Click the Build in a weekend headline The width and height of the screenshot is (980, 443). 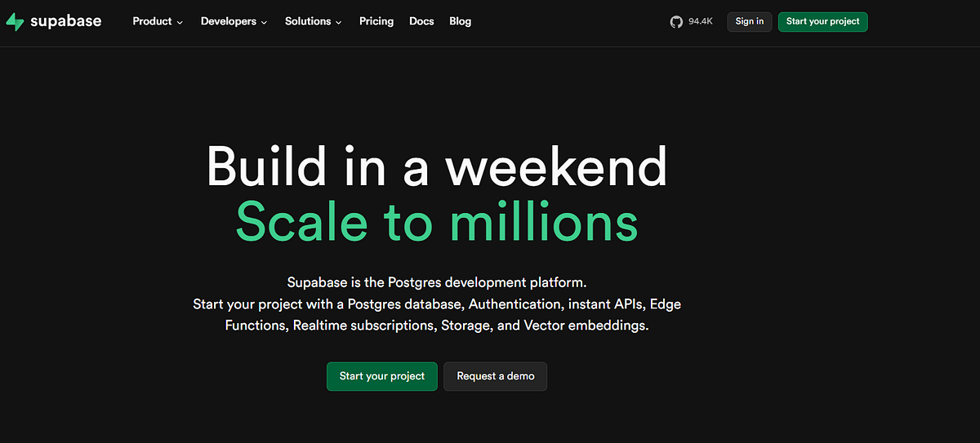[x=437, y=166]
